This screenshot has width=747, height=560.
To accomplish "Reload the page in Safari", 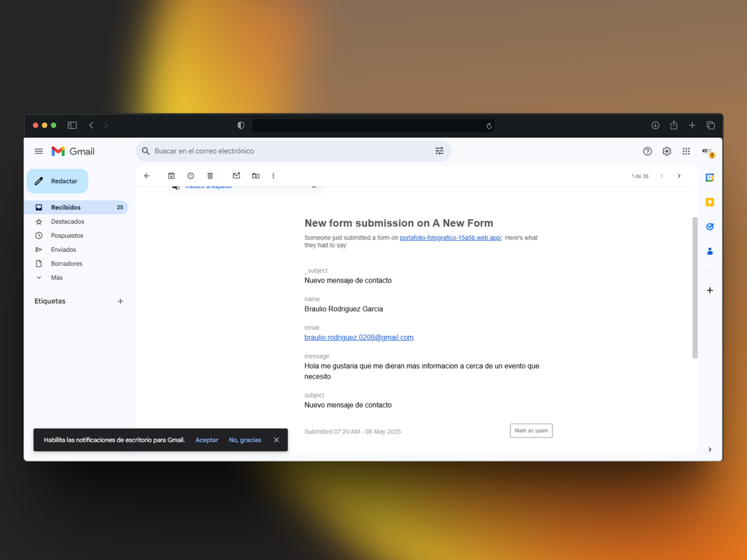I will 489,126.
